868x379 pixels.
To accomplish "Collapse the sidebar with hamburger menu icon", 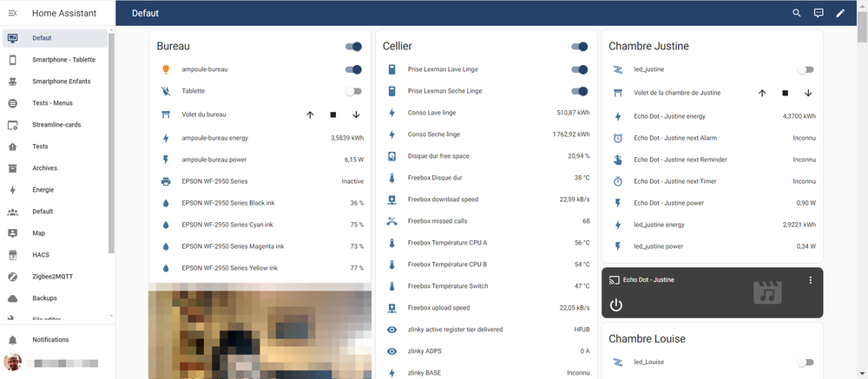I will pos(13,13).
